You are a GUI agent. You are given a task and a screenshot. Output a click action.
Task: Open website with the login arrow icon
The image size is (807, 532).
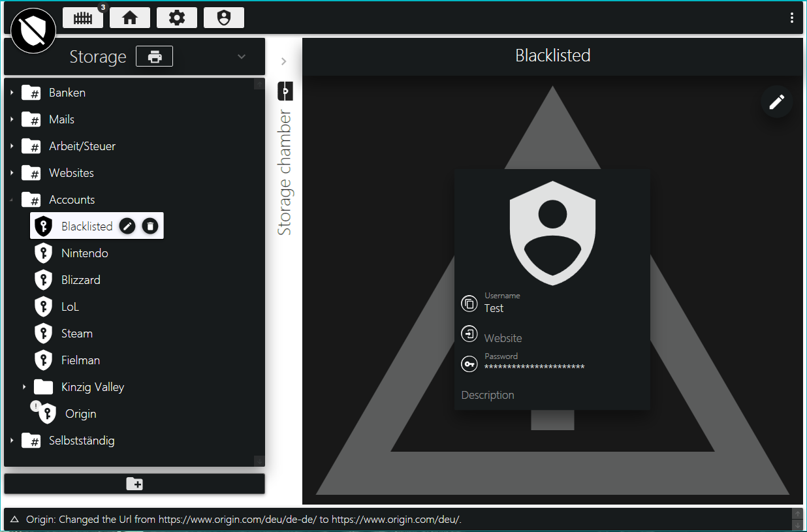click(469, 334)
